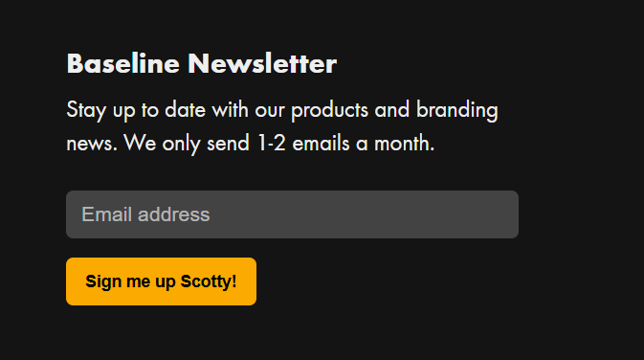Focus the Email address text box
Image resolution: width=644 pixels, height=360 pixels.
coord(292,214)
